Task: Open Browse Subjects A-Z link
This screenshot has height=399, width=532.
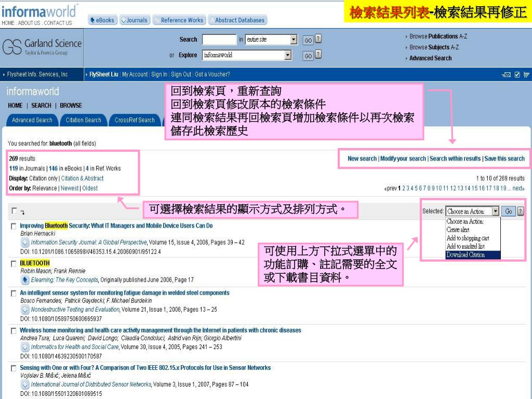Action: point(434,47)
